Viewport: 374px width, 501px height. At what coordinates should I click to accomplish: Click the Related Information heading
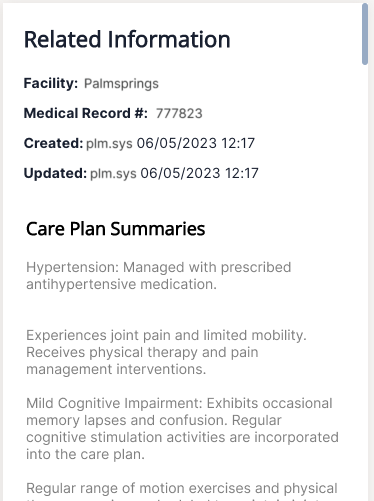[127, 39]
